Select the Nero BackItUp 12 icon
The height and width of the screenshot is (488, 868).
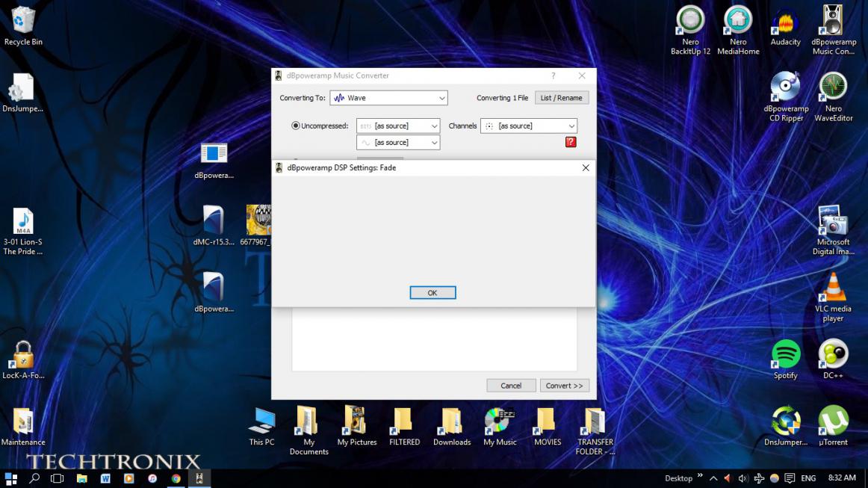point(690,22)
